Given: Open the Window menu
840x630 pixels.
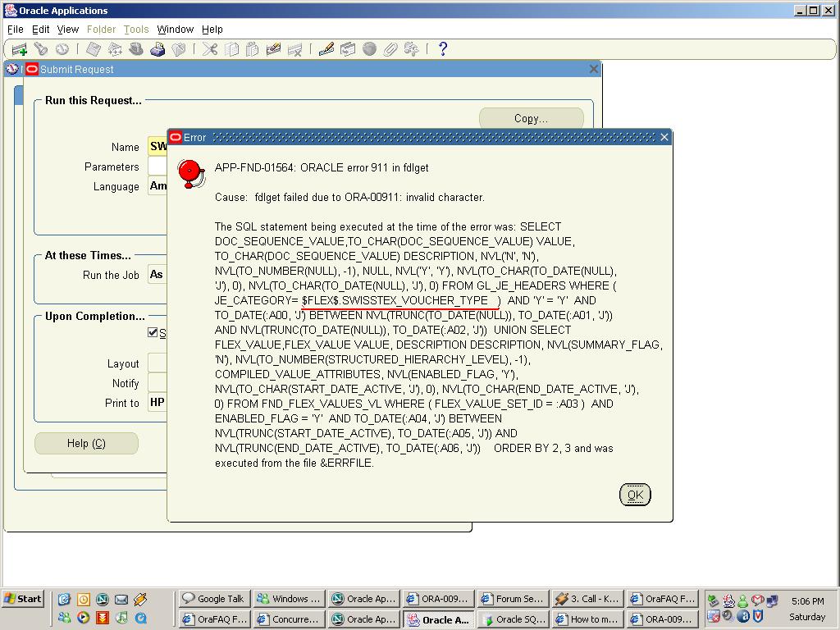Looking at the screenshot, I should 176,30.
